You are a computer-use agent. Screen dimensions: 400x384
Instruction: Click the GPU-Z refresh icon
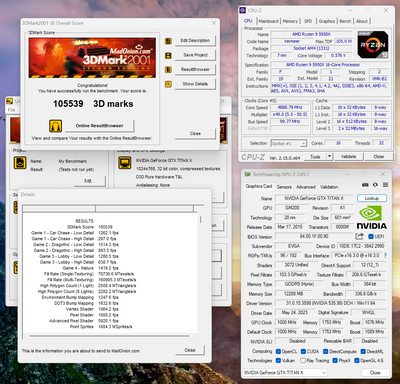[x=375, y=185]
